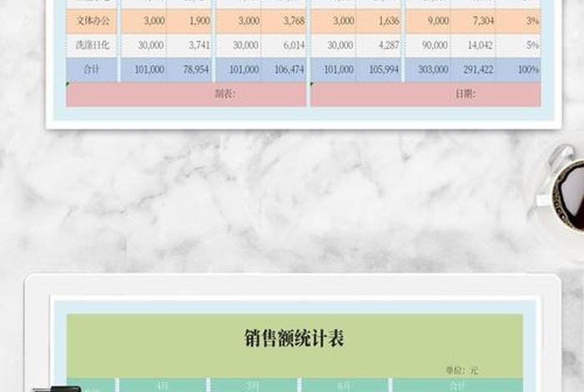Select the 106,474 total cell
The width and height of the screenshot is (584, 392).
[x=284, y=69]
